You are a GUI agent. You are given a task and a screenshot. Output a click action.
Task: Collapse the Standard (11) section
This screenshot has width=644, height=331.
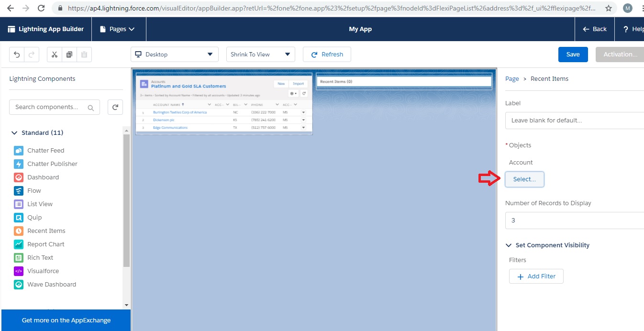point(13,133)
